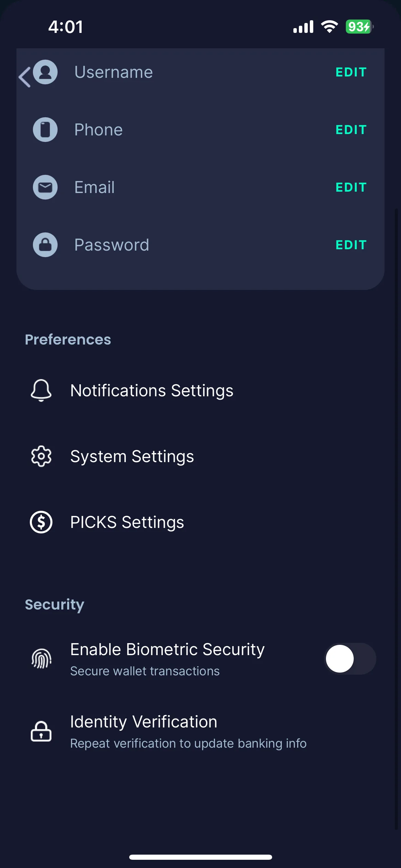
Task: Tap the biometric fingerprint icon
Action: point(41,659)
